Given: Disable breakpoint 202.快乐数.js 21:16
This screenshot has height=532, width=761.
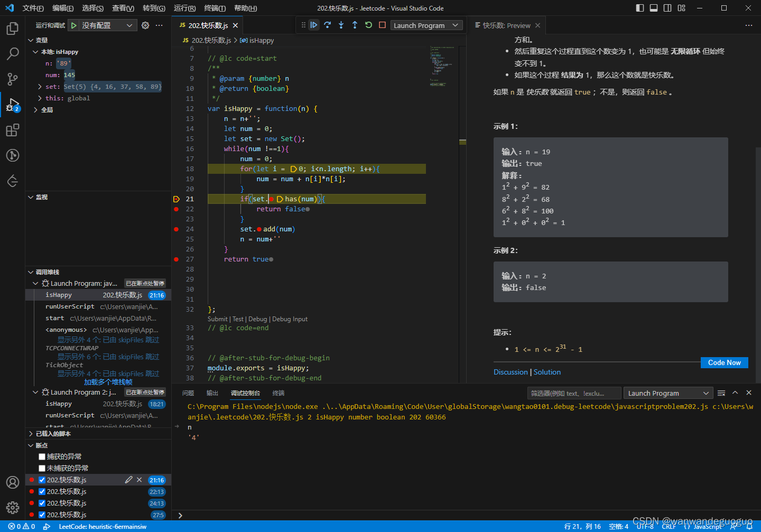Looking at the screenshot, I should 42,480.
